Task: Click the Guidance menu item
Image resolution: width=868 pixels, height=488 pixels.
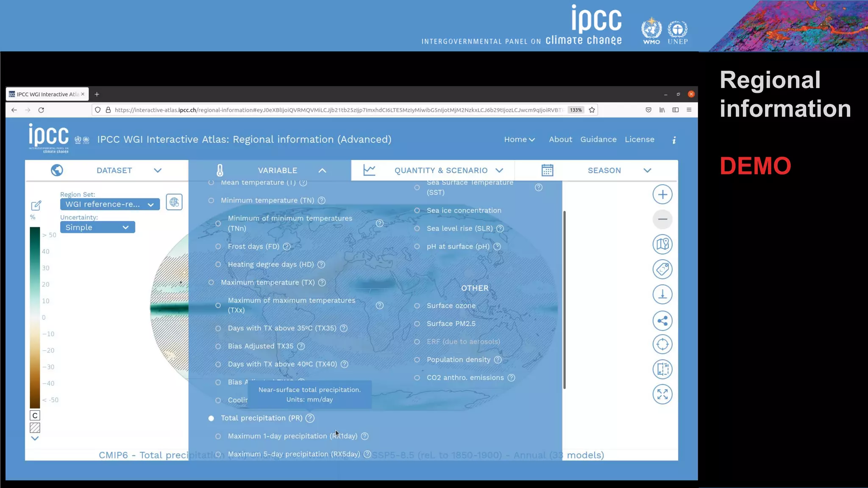Action: pyautogui.click(x=598, y=139)
